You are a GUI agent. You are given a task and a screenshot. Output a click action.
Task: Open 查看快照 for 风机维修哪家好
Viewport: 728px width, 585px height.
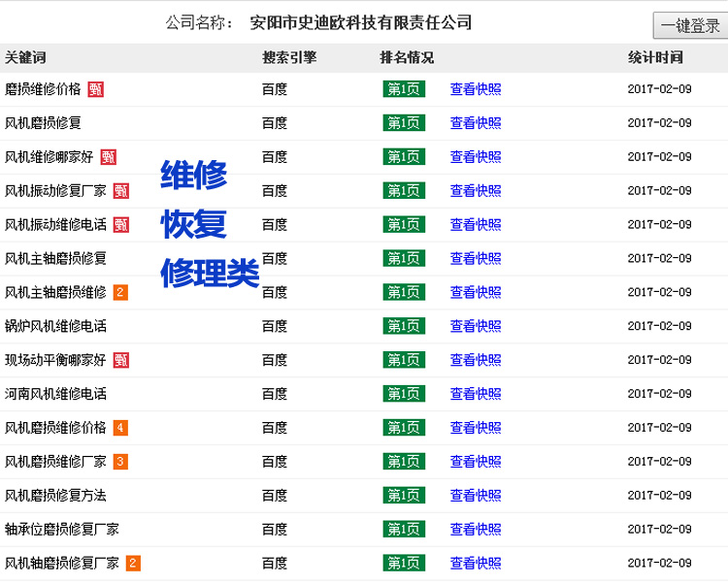click(476, 157)
